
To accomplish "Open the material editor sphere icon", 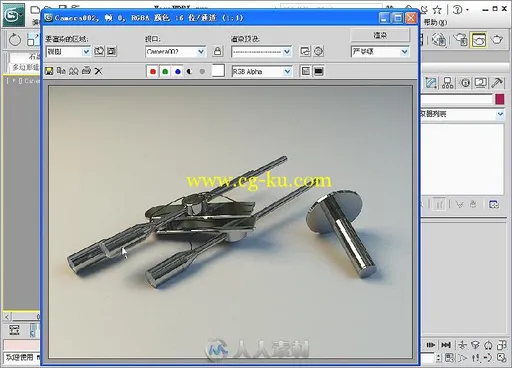I will pyautogui.click(x=439, y=40).
